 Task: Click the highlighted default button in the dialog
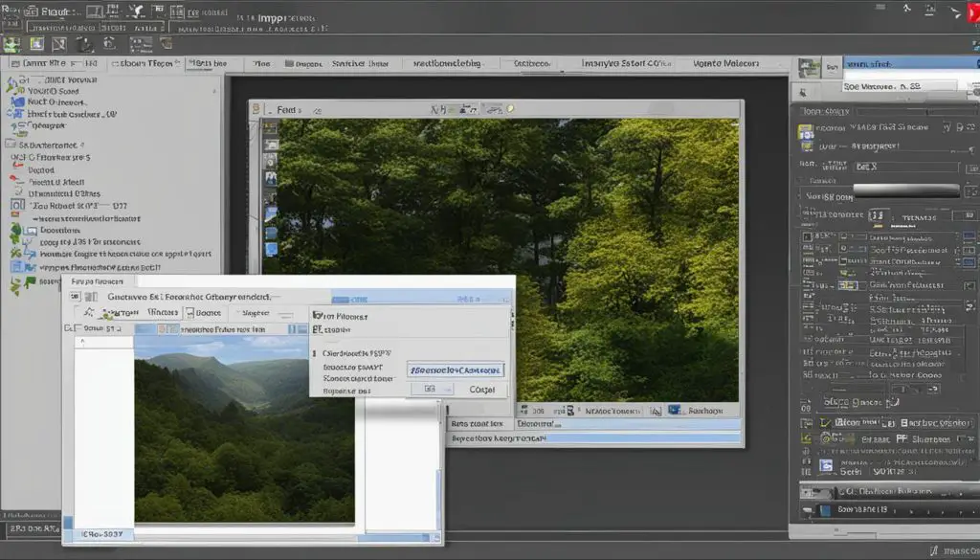pyautogui.click(x=455, y=370)
